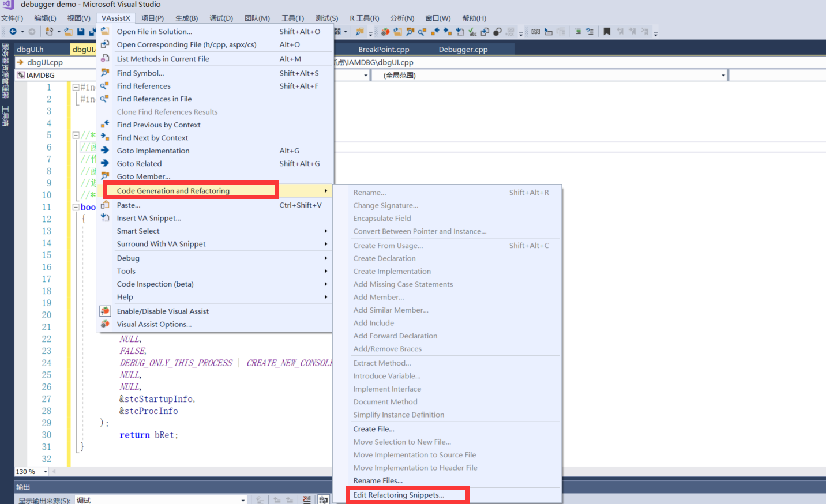Screen dimensions: 826x504
Task: Open the 130 % zoom dropdown
Action: (46, 472)
